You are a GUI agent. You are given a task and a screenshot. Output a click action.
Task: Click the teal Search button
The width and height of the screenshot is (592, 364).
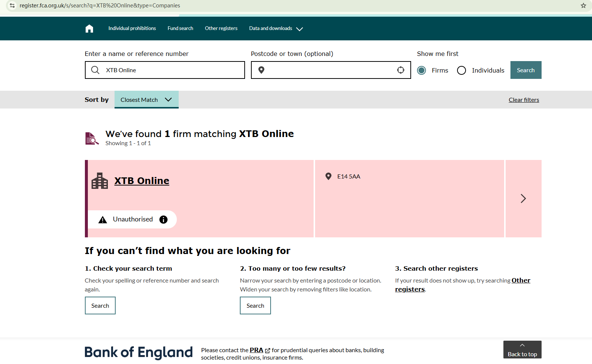point(526,70)
